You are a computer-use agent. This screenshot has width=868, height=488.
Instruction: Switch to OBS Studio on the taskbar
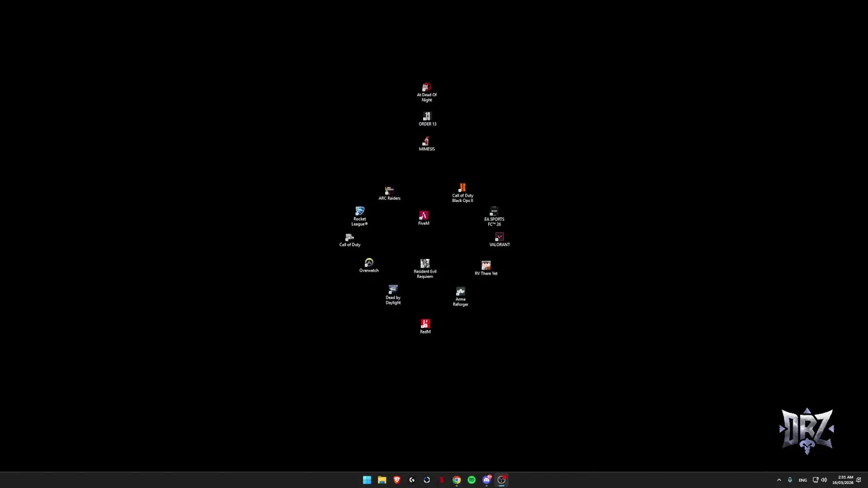click(501, 480)
